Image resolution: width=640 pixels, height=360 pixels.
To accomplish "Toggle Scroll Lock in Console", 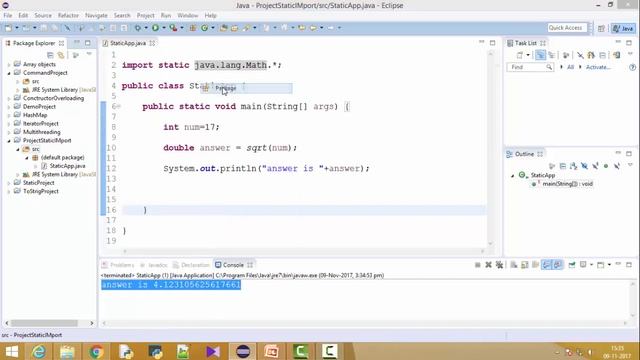I will pos(524,265).
